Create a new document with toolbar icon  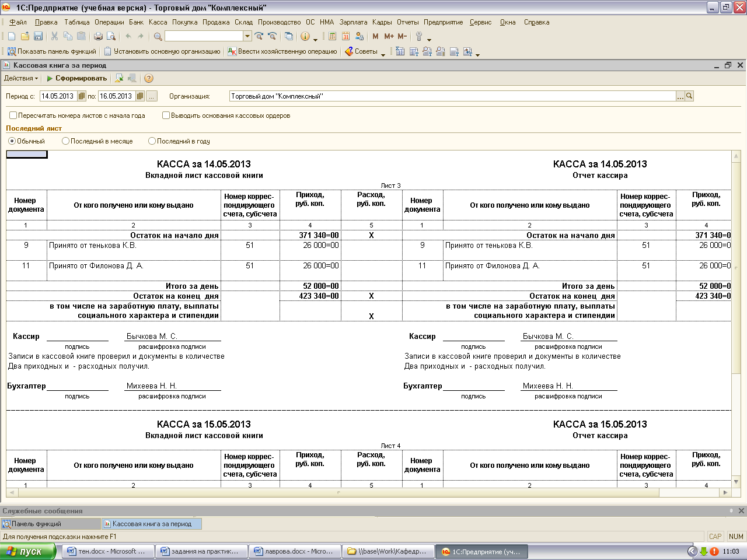[x=12, y=36]
